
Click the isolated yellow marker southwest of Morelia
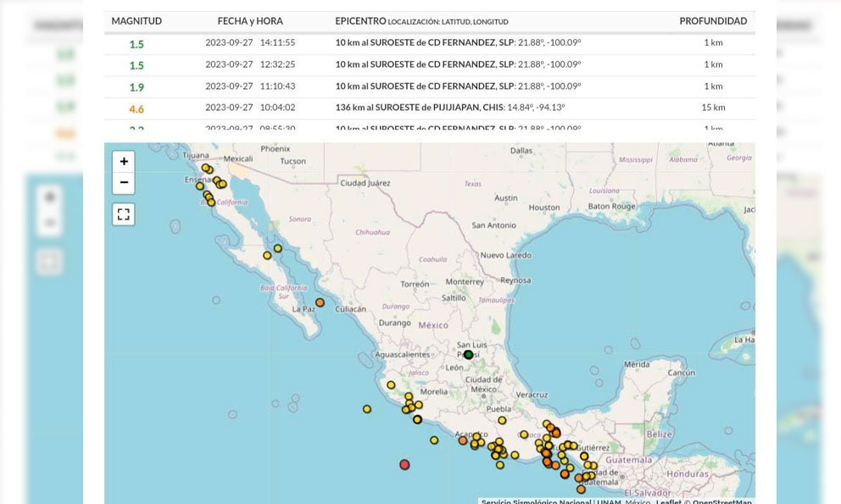pos(367,409)
